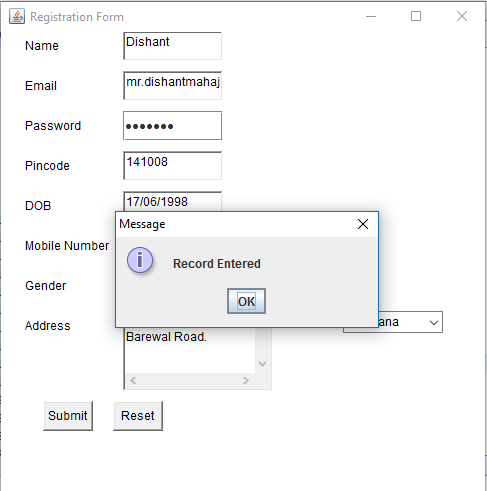
Task: Click the 'Address' label
Action: coord(48,326)
